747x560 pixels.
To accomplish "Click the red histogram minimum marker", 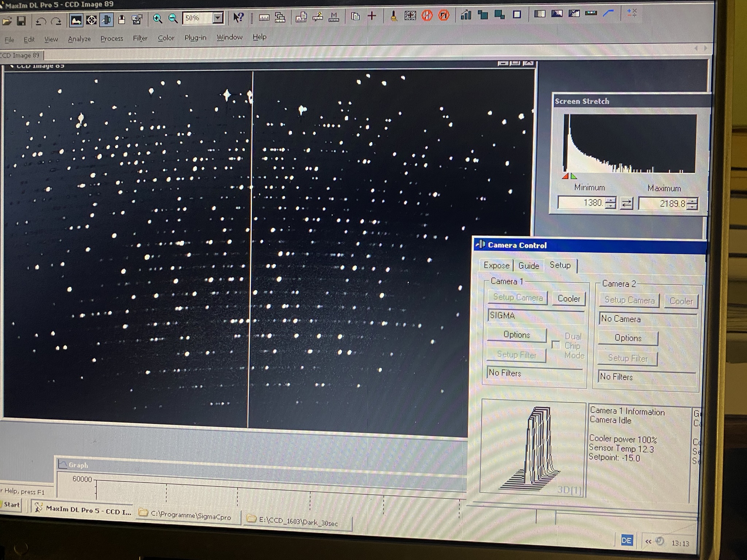I will tap(565, 176).
